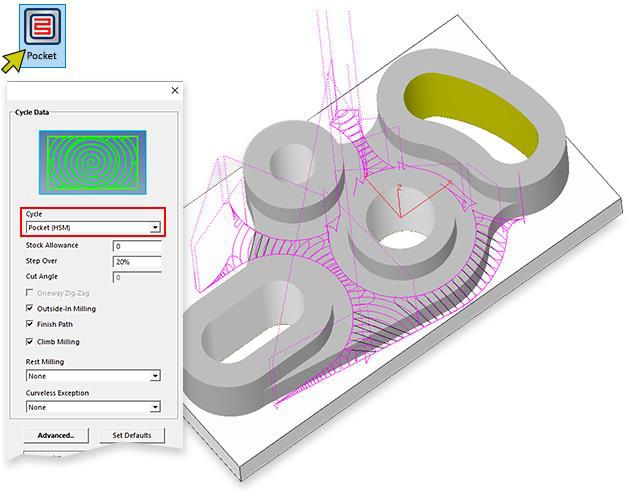Click the Cut Angle field
Image resolution: width=628 pixels, height=491 pixels.
click(137, 277)
